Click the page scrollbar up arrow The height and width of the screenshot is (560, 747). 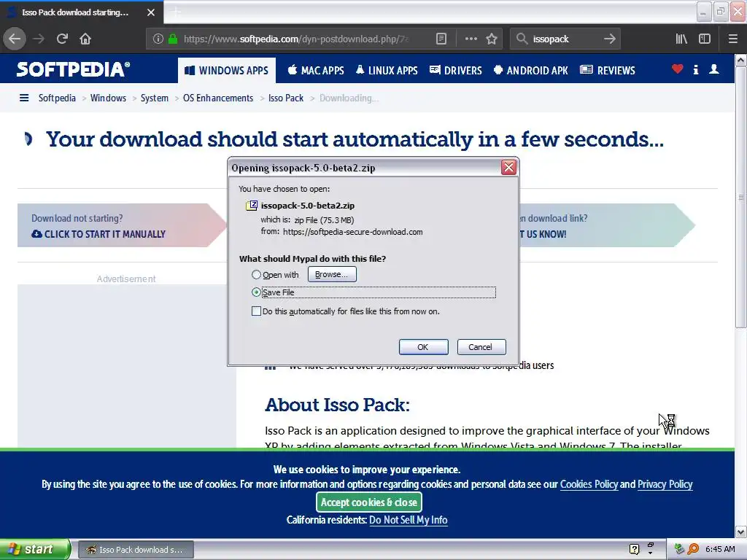point(741,61)
